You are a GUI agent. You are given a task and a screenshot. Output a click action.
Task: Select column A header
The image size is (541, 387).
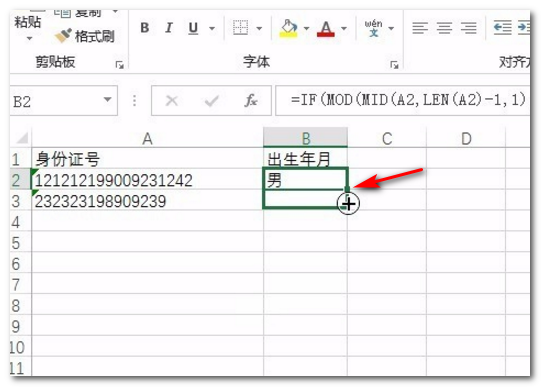point(147,138)
